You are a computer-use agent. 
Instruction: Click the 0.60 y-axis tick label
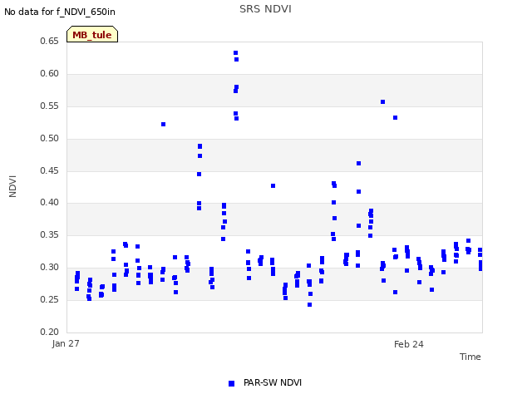(x=49, y=74)
